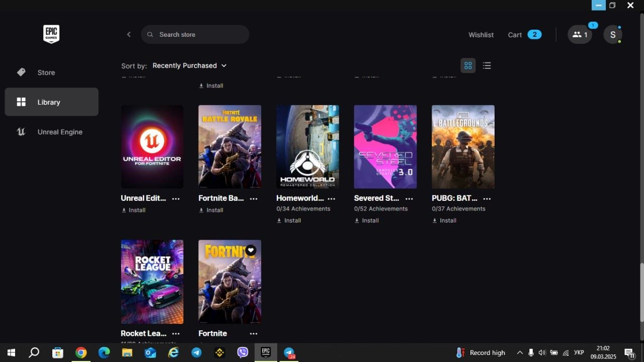The height and width of the screenshot is (362, 644).
Task: Open Microsoft Store from the taskbar
Action: coord(58,352)
